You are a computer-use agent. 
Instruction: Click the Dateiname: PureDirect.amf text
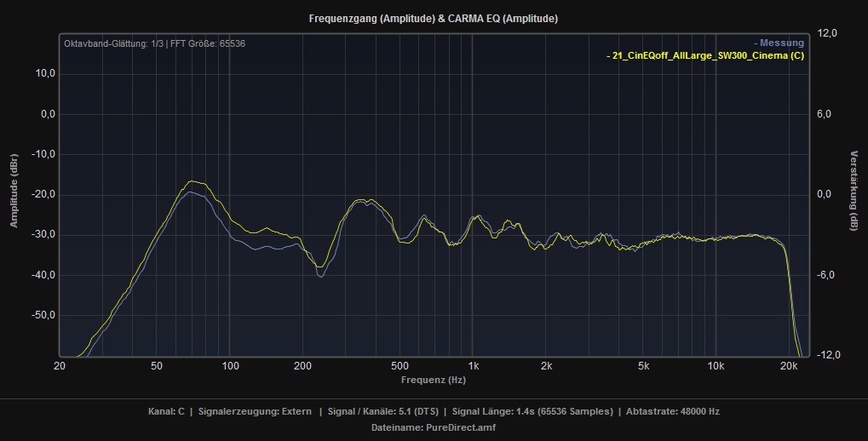[434, 427]
